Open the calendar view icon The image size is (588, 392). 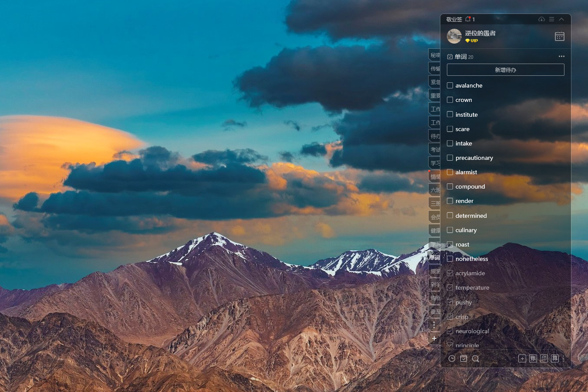point(560,36)
